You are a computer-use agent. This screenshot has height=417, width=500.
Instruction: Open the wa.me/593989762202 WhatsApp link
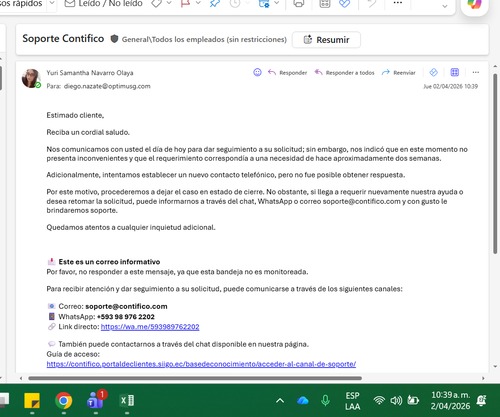click(150, 327)
